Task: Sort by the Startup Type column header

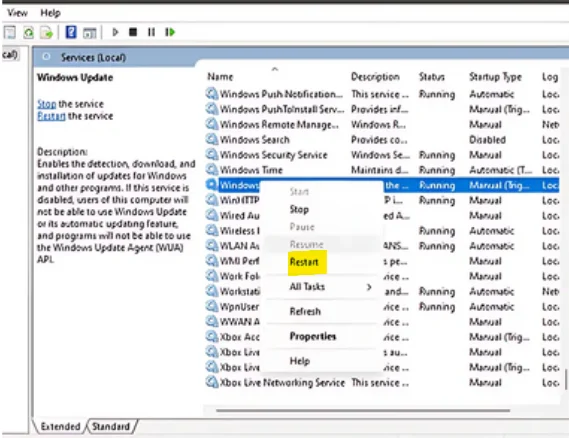Action: click(x=495, y=77)
